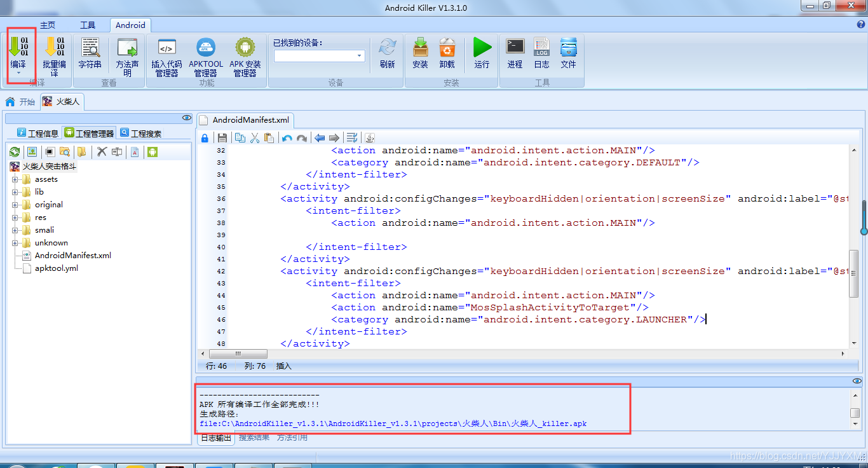Click the 编译 compile button
868x468 pixels.
18,52
